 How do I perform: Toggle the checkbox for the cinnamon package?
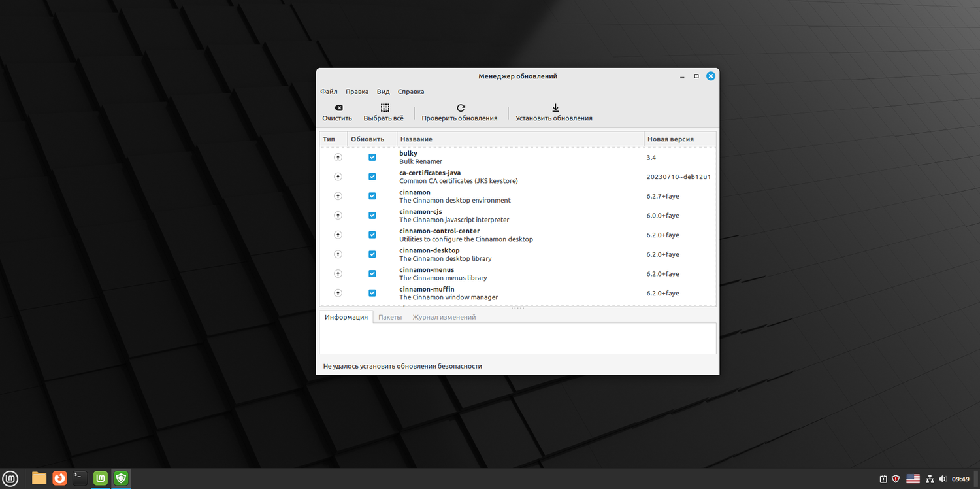click(x=372, y=196)
